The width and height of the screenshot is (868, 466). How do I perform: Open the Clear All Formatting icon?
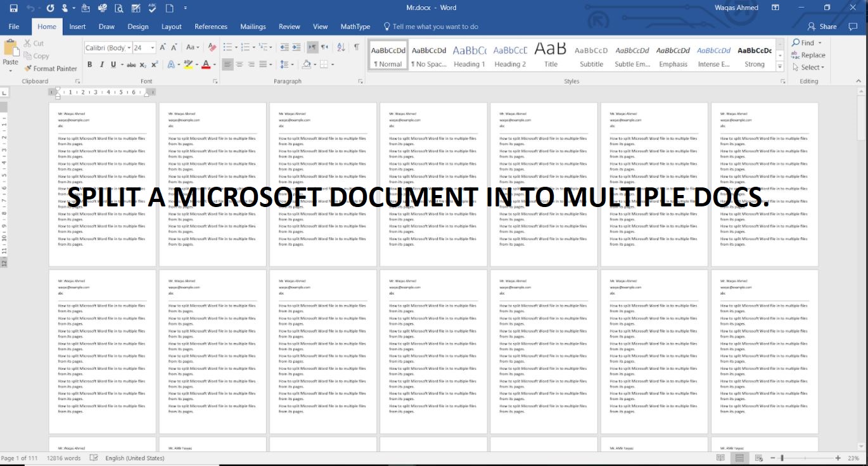[210, 47]
